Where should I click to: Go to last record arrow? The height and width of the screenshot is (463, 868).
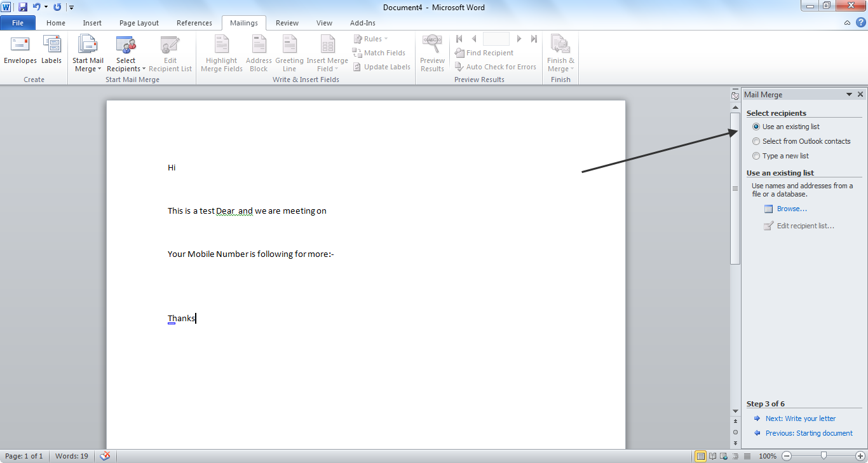coord(534,39)
